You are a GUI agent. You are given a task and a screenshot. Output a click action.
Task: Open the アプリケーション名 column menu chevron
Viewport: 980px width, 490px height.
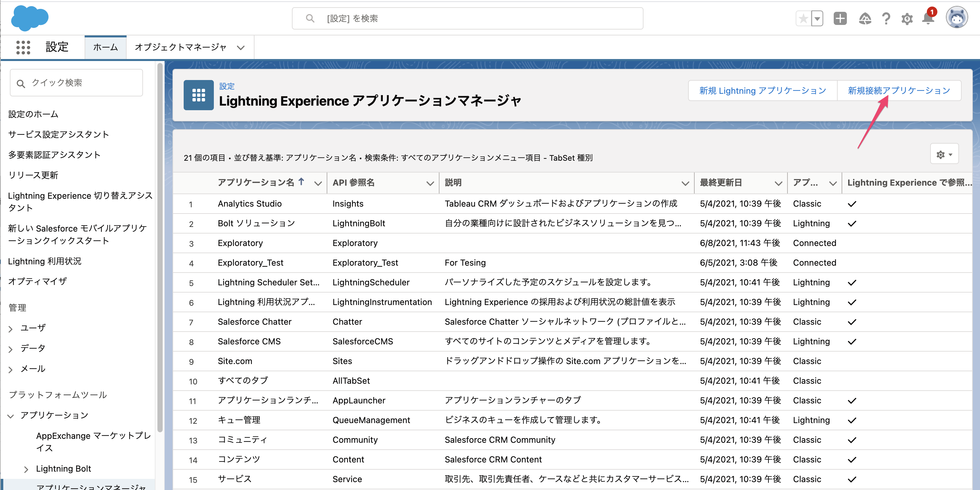(318, 183)
